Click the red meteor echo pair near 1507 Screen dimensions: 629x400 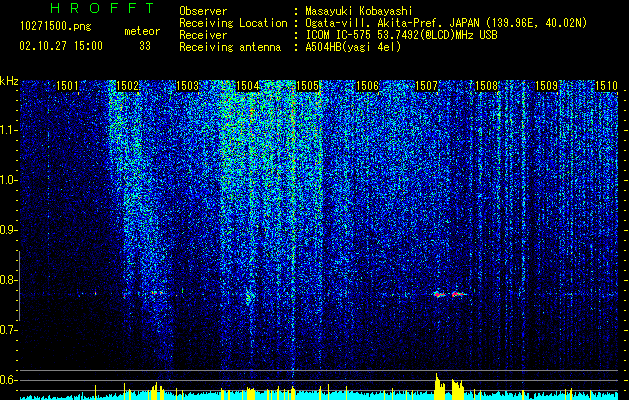coord(449,294)
